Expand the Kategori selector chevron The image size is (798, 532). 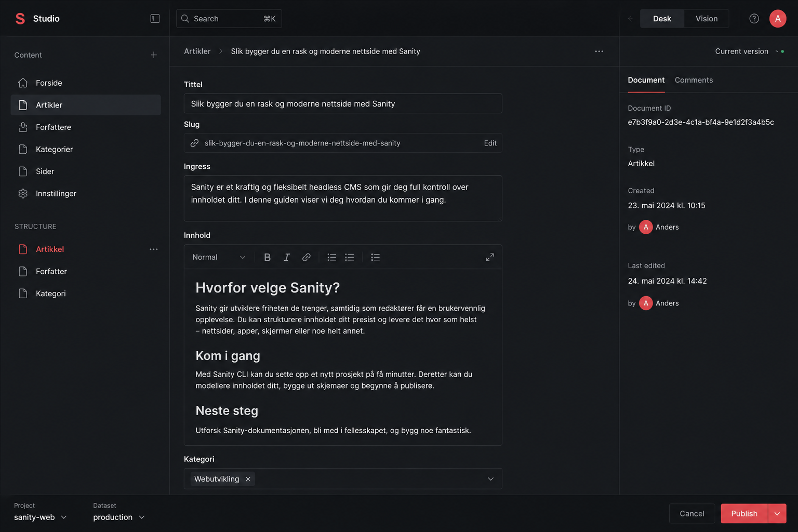(x=490, y=479)
